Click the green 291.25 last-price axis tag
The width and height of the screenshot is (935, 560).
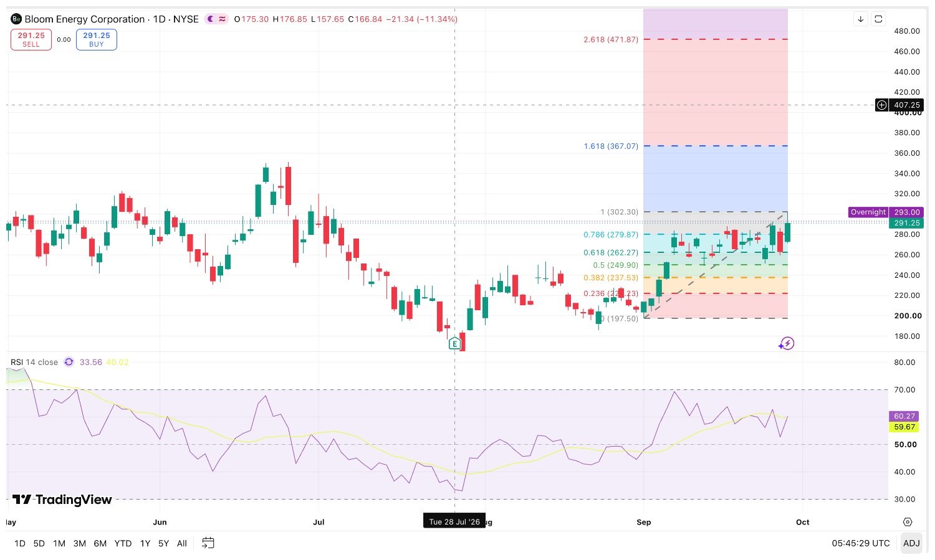(x=907, y=223)
